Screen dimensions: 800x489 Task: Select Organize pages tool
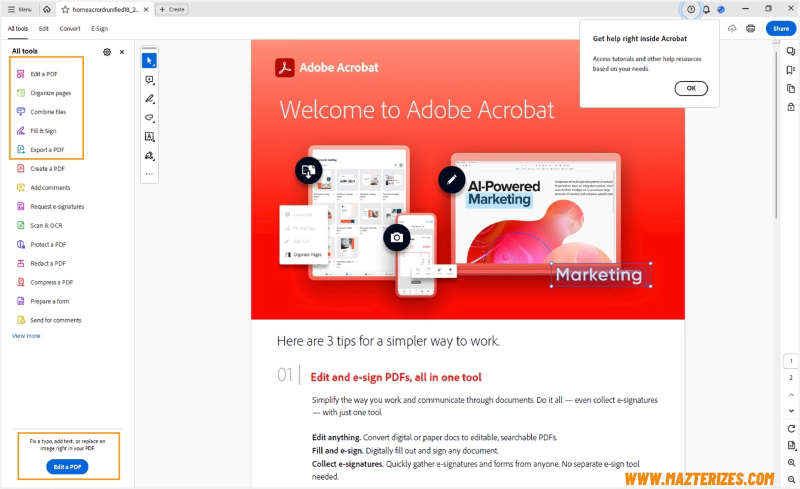click(x=50, y=93)
